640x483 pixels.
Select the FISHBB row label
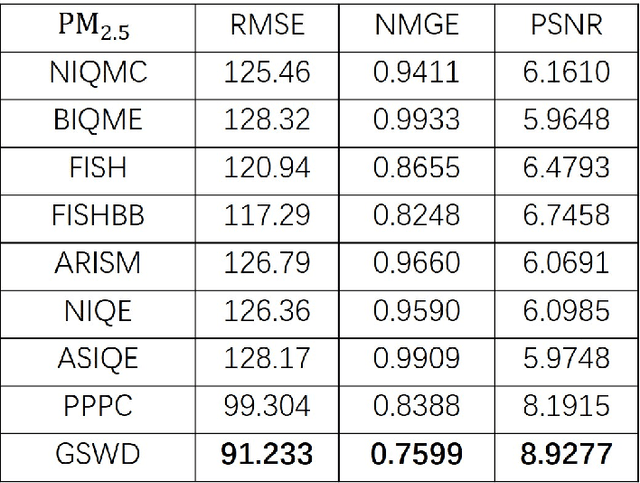coord(98,215)
